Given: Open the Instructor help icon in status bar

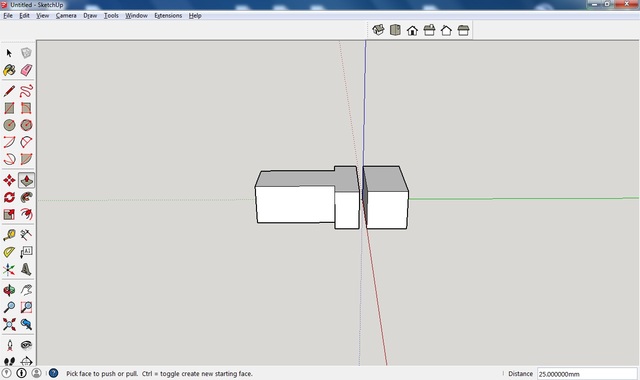Looking at the screenshot, I should click(x=53, y=373).
